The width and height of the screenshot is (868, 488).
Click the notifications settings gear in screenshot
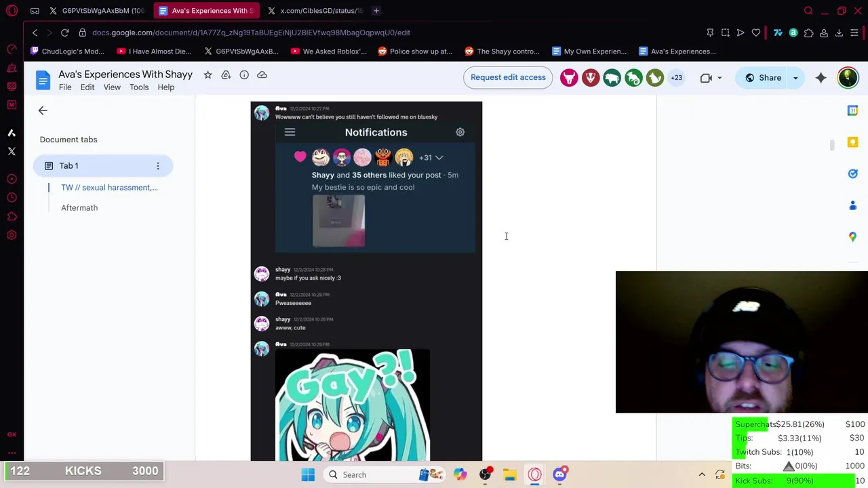point(460,132)
